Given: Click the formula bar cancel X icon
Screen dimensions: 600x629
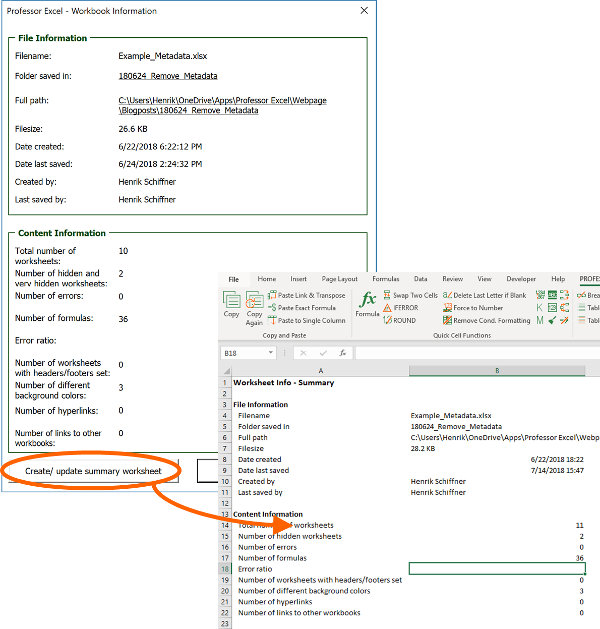Looking at the screenshot, I should point(303,353).
